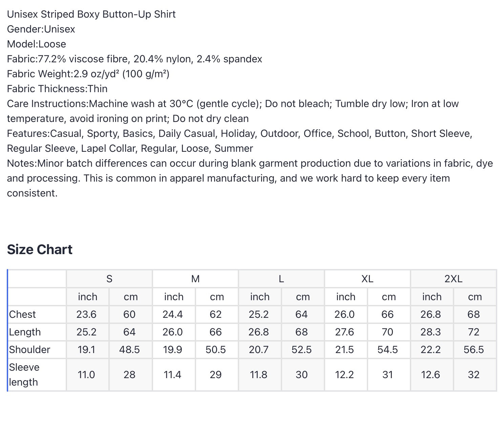504x432 pixels.
Task: Click the Chest row label
Action: click(x=22, y=314)
